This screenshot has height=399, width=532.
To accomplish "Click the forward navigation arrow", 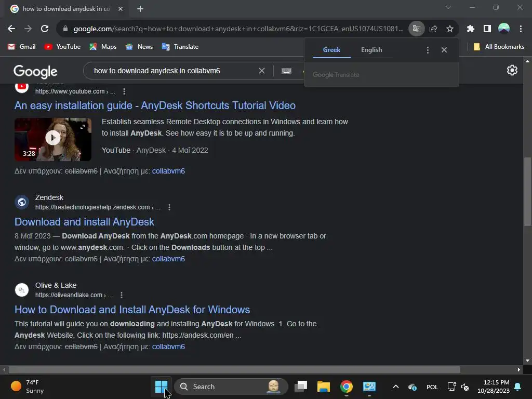I will [28, 29].
